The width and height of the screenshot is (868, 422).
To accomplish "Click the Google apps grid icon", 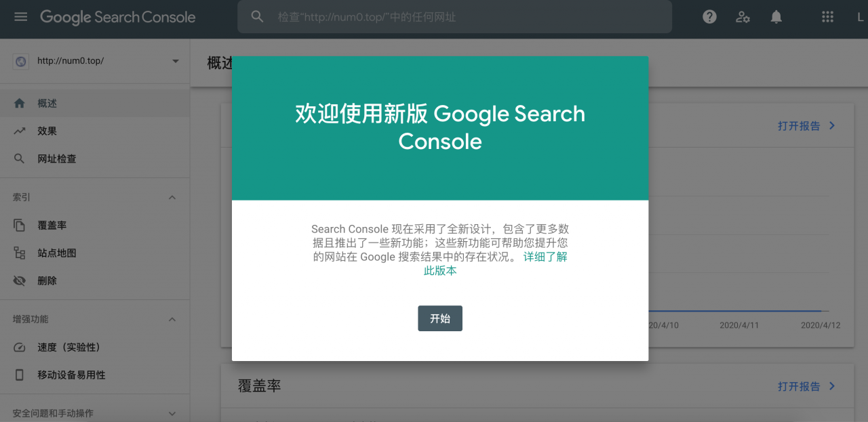I will (x=827, y=17).
